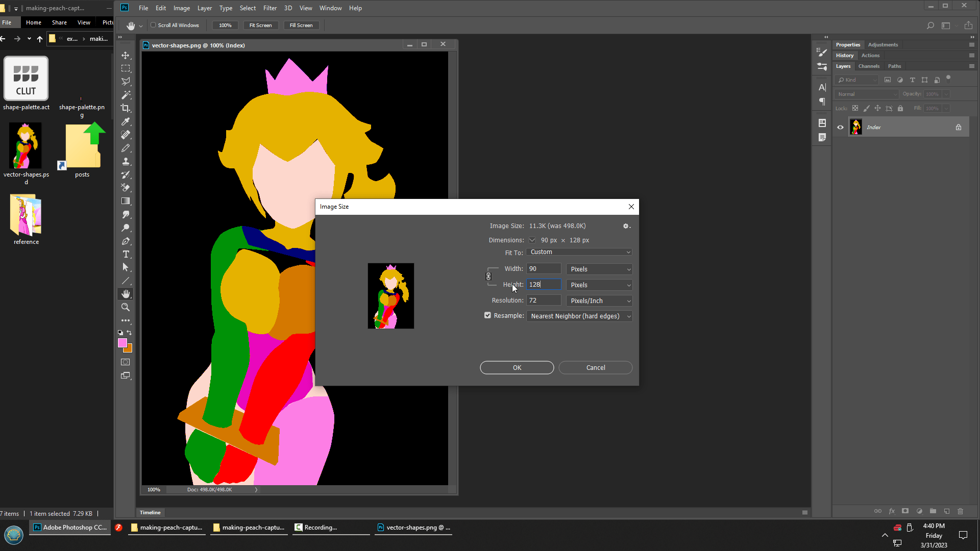The width and height of the screenshot is (980, 551).
Task: Click the Fit Screen button
Action: [260, 25]
